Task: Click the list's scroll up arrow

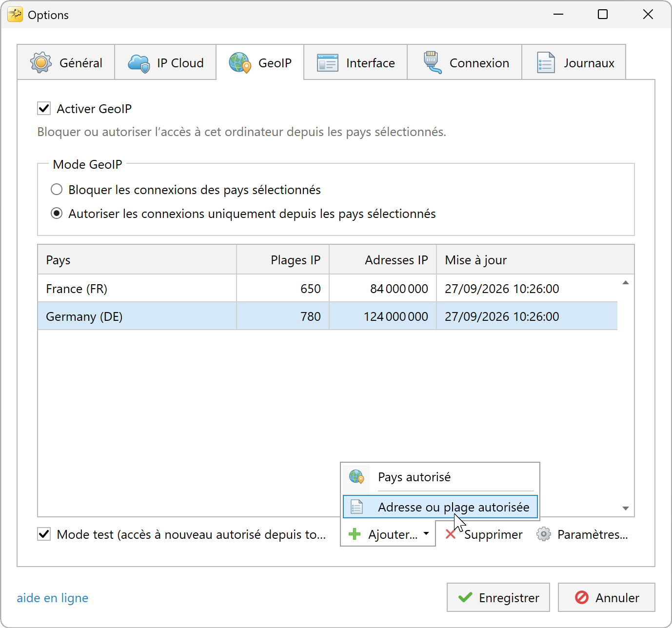Action: click(x=626, y=283)
